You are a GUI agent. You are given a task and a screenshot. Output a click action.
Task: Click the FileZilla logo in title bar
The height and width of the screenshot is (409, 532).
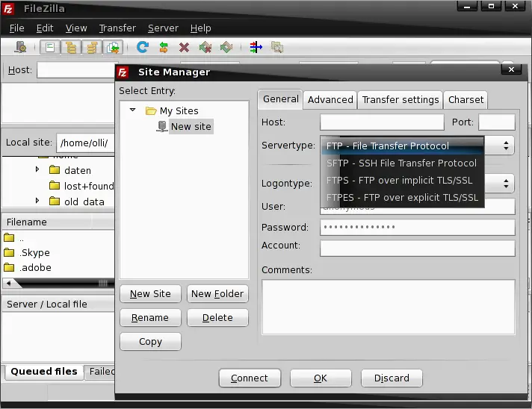coord(8,8)
